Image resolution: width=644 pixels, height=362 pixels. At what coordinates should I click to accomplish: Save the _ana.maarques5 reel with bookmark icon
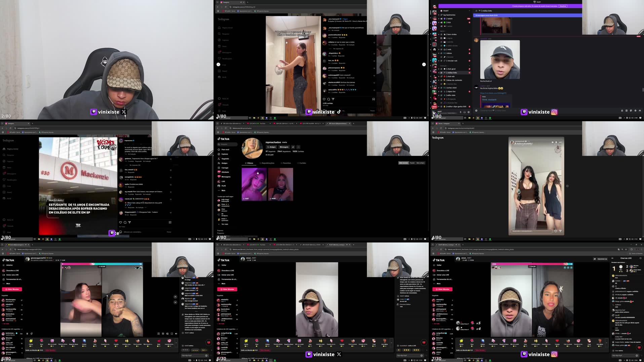[x=374, y=99]
